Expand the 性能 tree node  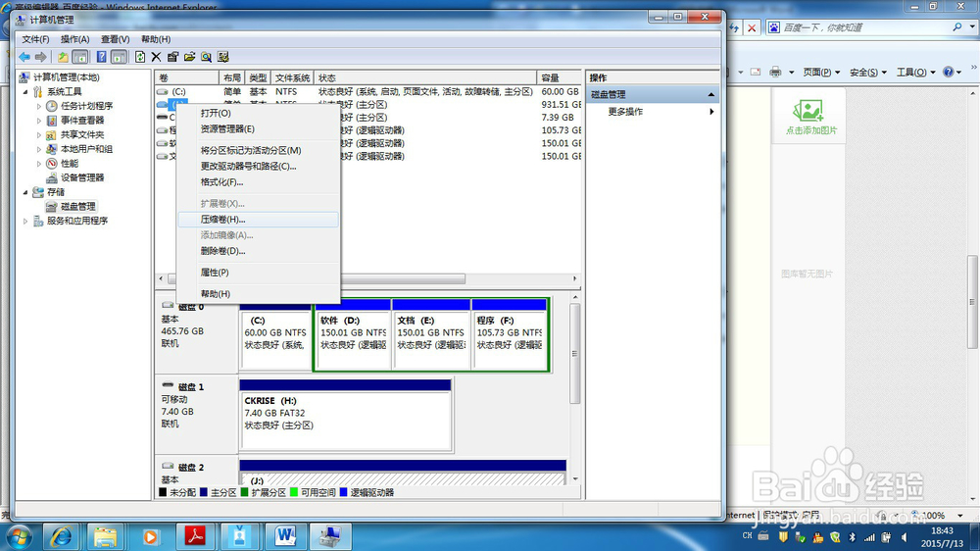point(38,164)
